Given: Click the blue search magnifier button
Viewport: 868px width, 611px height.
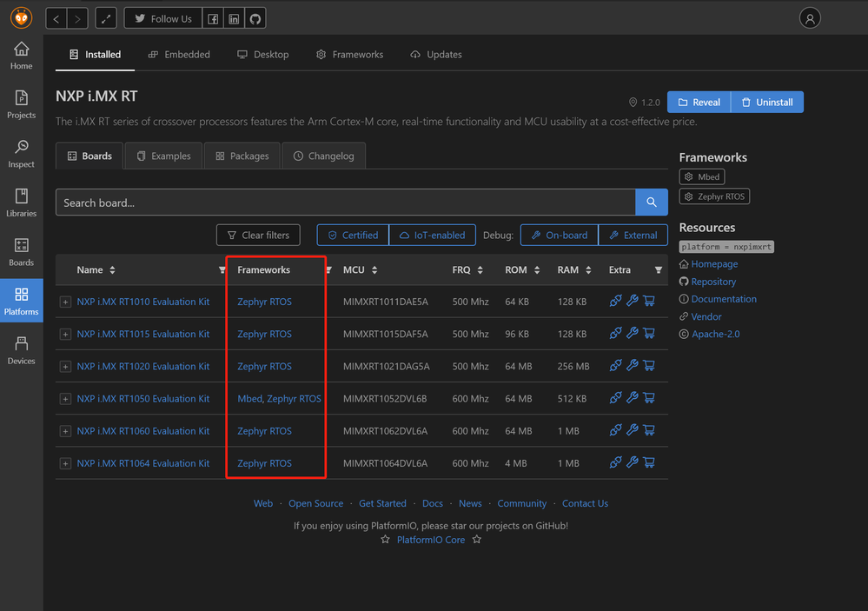Looking at the screenshot, I should pos(651,203).
